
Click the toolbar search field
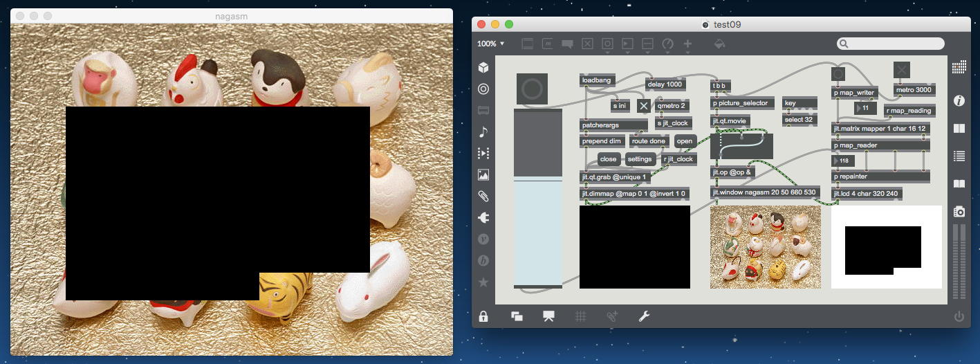coord(890,44)
